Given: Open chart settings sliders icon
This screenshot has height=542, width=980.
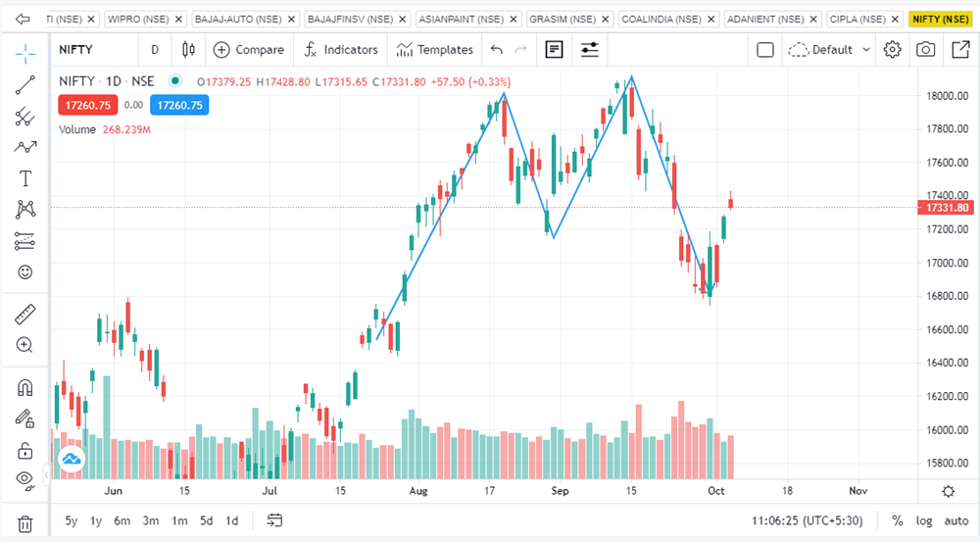Looking at the screenshot, I should 589,49.
